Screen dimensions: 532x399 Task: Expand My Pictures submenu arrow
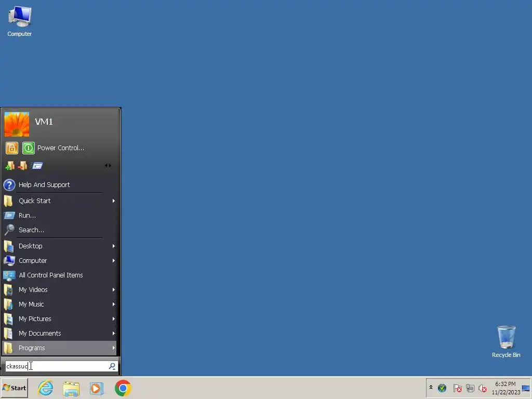click(x=114, y=319)
